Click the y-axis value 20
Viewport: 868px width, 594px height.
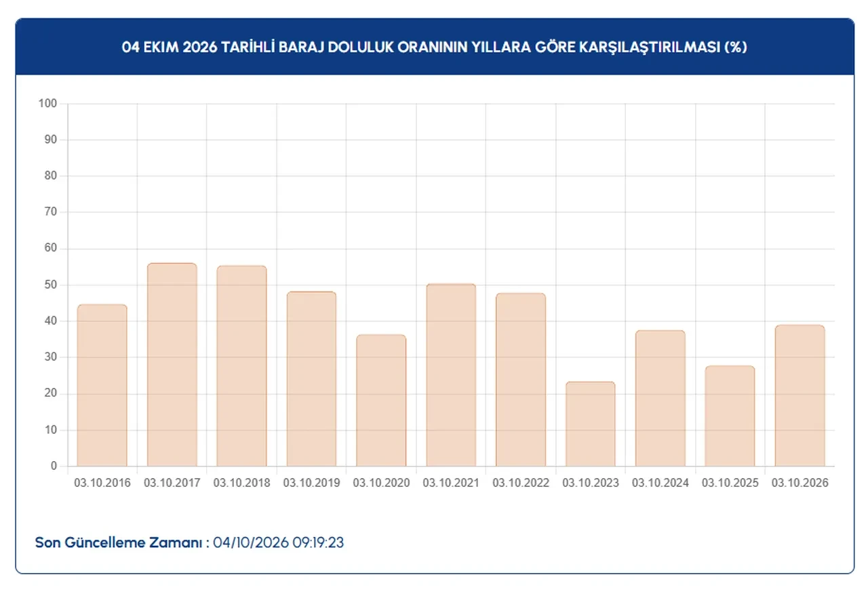51,394
